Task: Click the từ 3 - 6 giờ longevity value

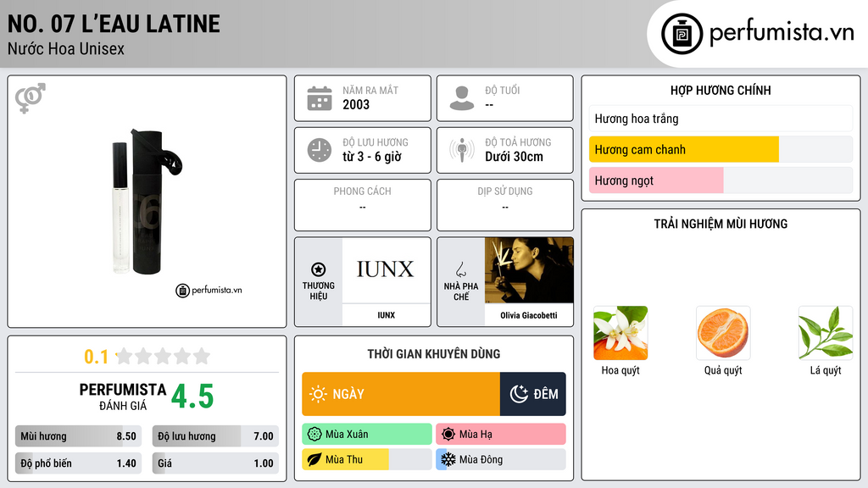Action: (x=372, y=157)
